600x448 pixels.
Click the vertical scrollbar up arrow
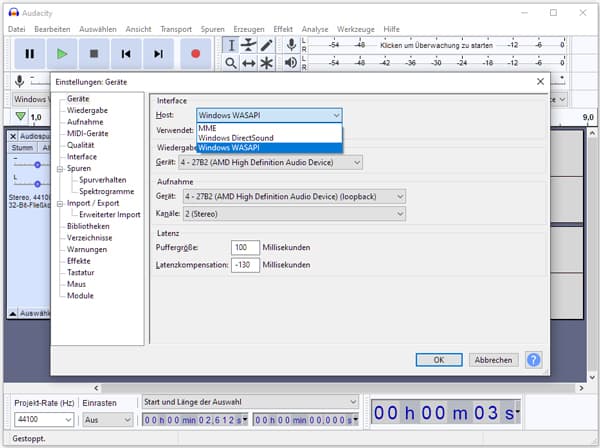(592, 133)
